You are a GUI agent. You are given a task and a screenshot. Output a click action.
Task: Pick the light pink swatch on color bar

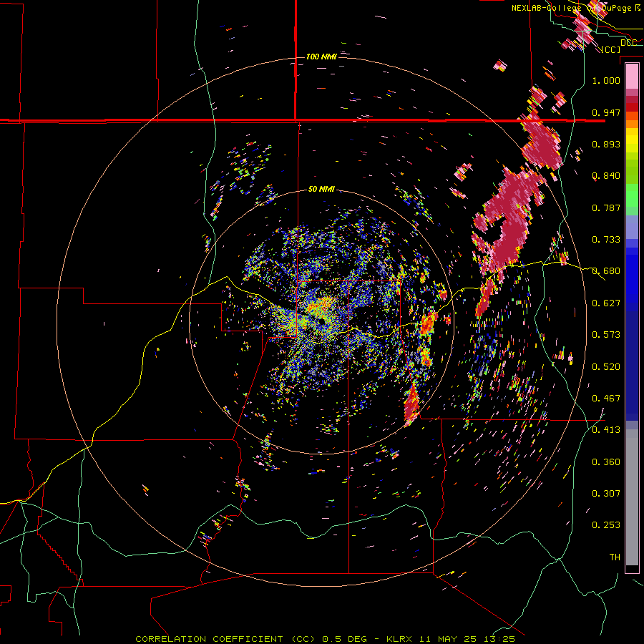coord(632,76)
